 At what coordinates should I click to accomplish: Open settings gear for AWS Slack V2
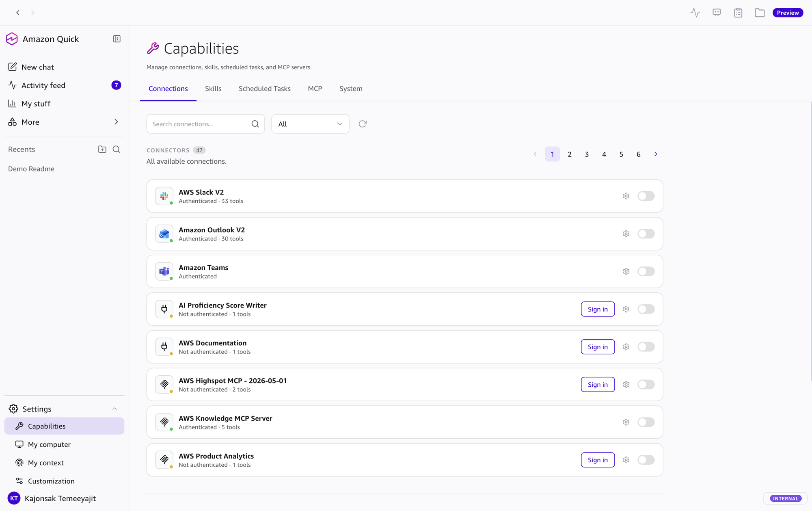(x=626, y=196)
